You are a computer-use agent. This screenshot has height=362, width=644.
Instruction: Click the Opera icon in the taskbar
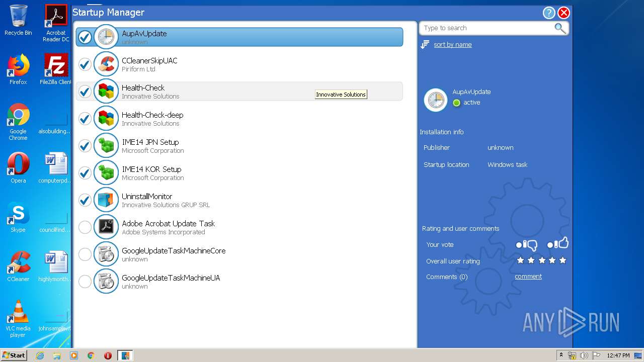click(x=108, y=355)
